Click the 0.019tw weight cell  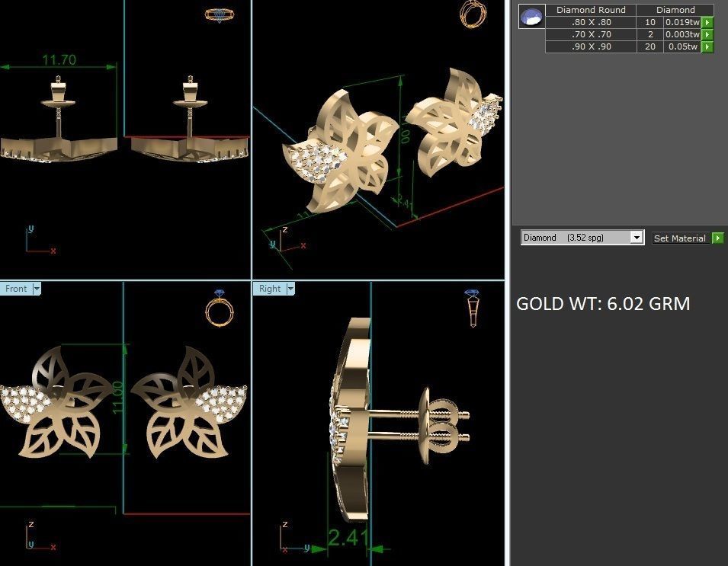[x=682, y=22]
